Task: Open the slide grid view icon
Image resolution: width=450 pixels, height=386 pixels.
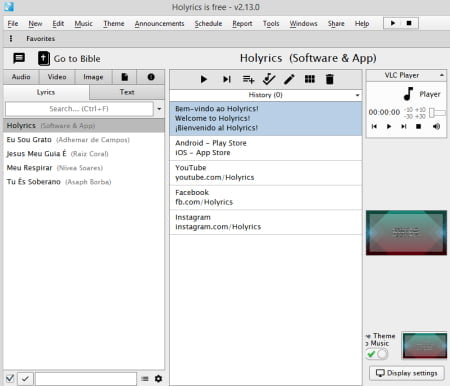Action: tap(310, 79)
